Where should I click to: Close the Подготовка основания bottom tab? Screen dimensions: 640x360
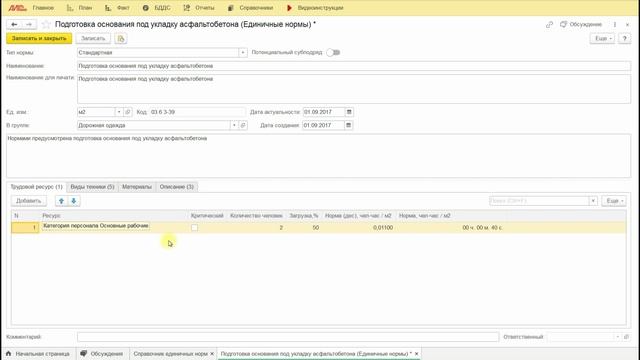tap(416, 353)
